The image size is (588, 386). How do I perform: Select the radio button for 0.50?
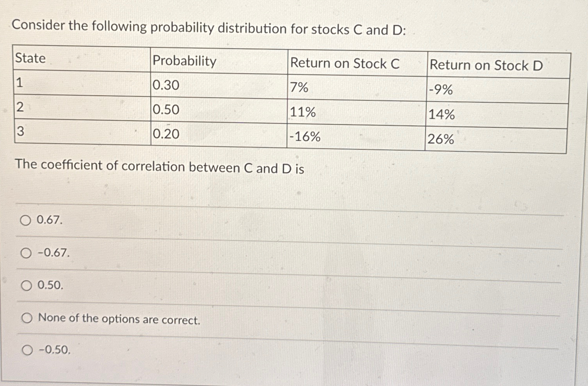tap(26, 286)
